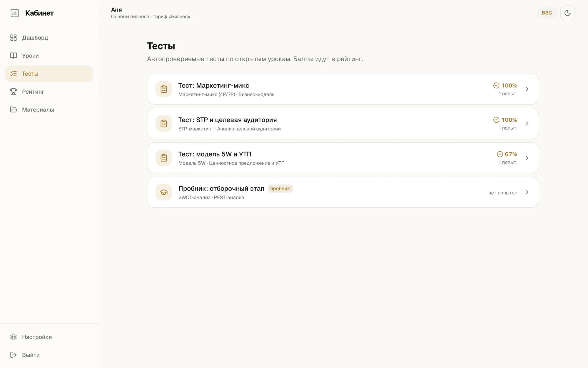The image size is (588, 368).
Task: Click the trophy icon for Рейтинг
Action: 14,92
